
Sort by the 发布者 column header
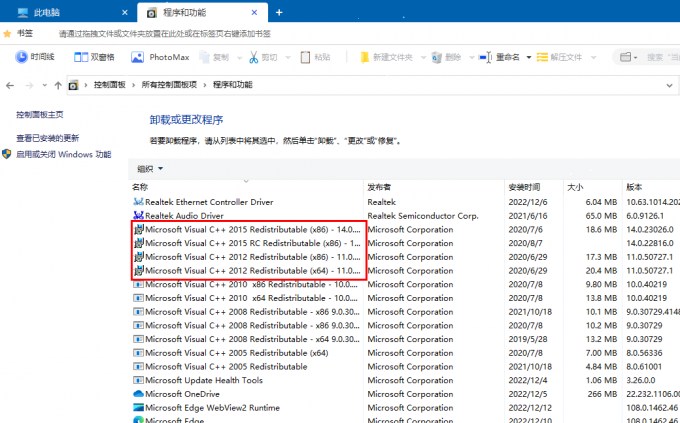click(x=434, y=187)
